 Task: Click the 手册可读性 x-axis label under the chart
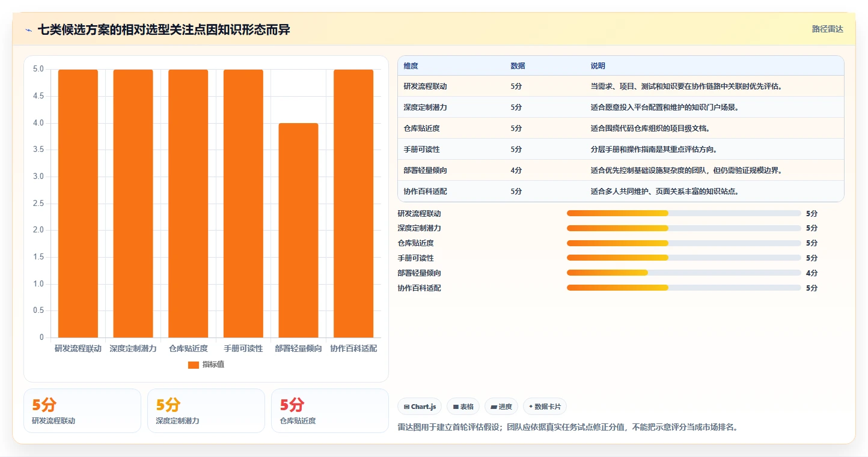coord(243,348)
